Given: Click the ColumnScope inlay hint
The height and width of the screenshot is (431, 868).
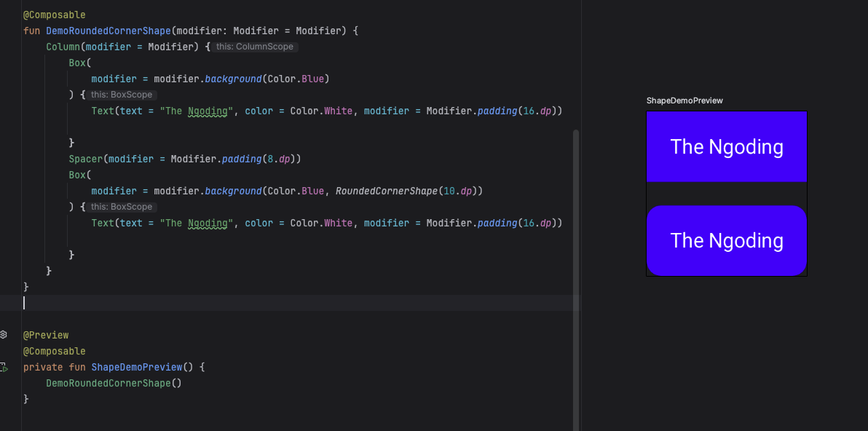Looking at the screenshot, I should pyautogui.click(x=255, y=47).
